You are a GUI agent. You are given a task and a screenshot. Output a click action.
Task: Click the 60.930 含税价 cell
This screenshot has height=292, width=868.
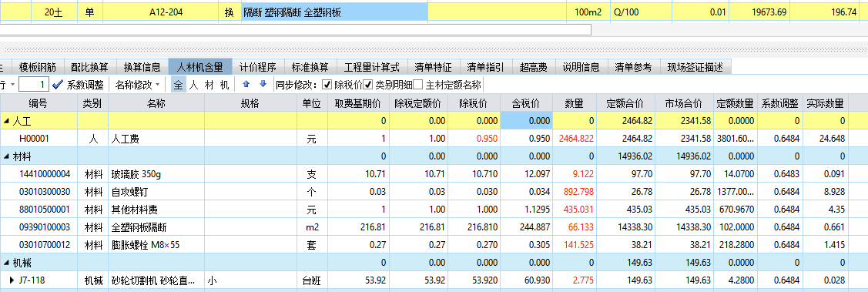click(527, 280)
